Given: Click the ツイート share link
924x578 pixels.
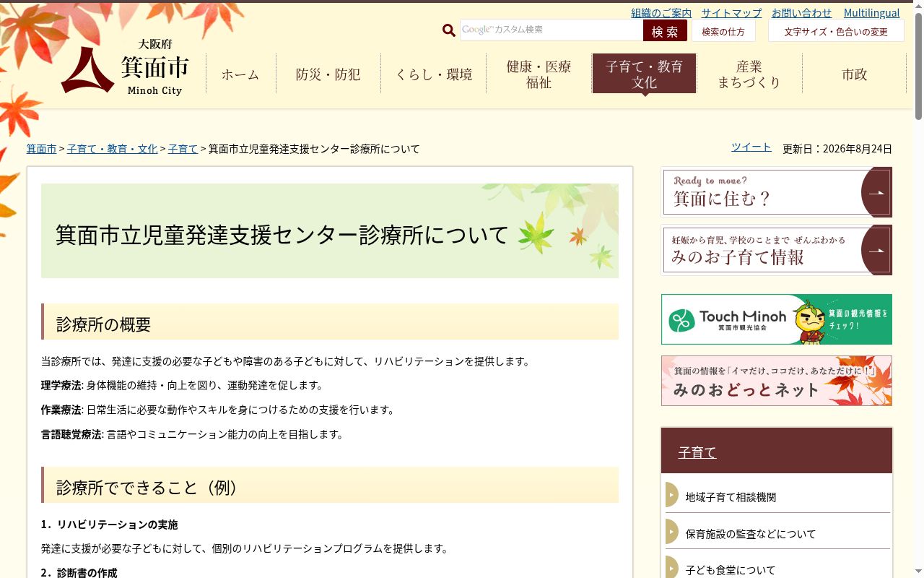Looking at the screenshot, I should (751, 147).
